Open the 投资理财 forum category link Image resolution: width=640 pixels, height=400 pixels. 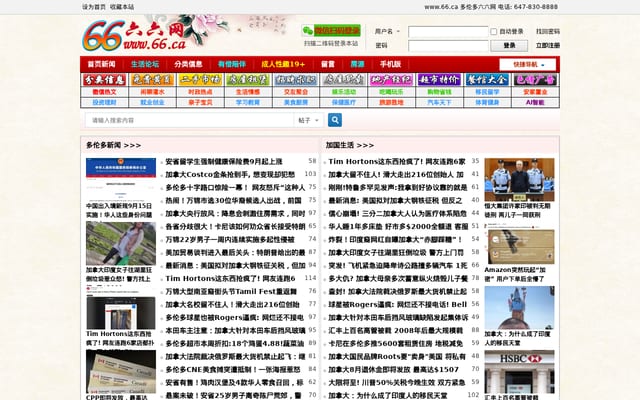(104, 102)
